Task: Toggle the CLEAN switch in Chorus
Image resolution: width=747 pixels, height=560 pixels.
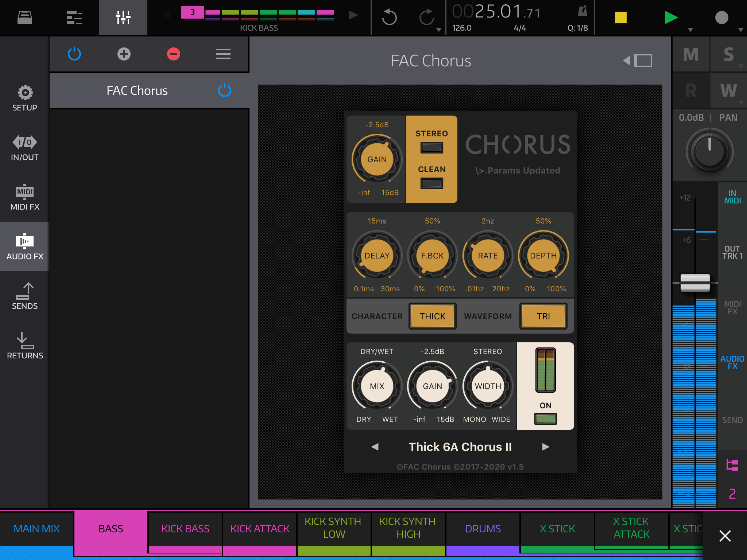Action: pyautogui.click(x=432, y=183)
